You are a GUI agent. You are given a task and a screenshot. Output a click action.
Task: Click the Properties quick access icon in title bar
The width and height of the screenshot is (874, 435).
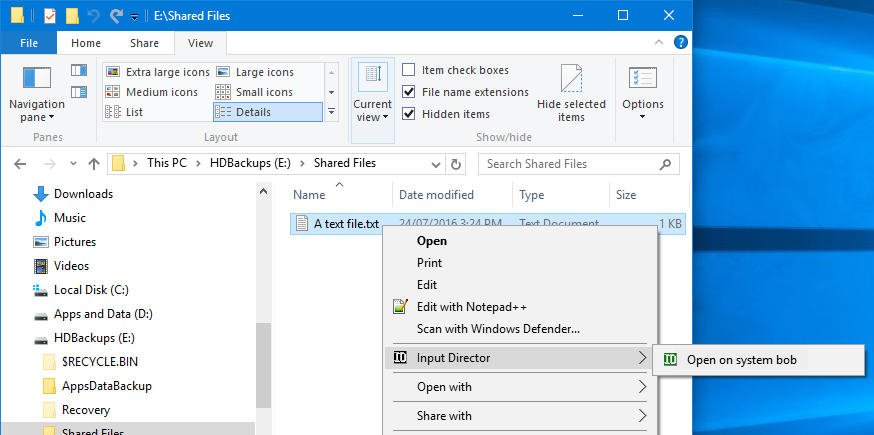50,16
